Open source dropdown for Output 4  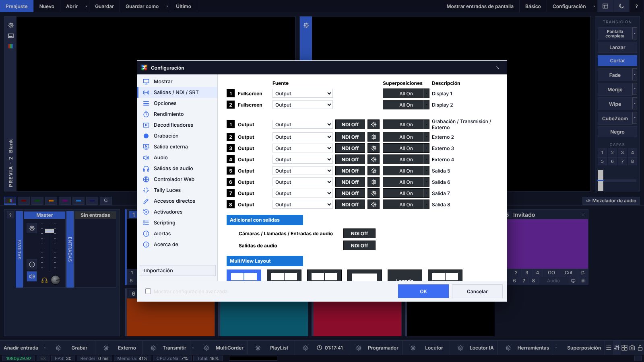tap(302, 160)
